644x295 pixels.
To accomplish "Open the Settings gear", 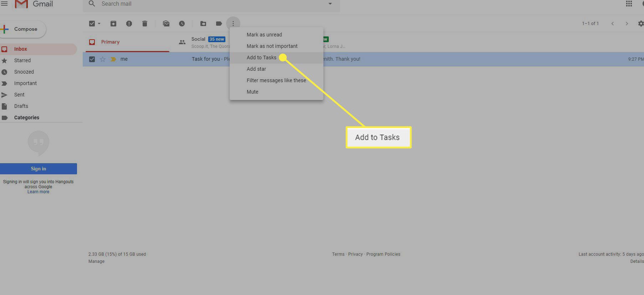I will click(x=640, y=24).
